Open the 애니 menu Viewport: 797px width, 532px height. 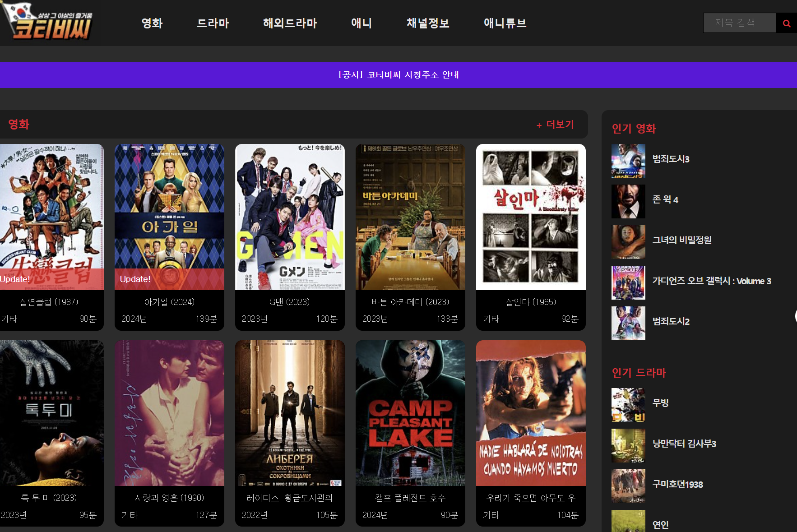[361, 23]
